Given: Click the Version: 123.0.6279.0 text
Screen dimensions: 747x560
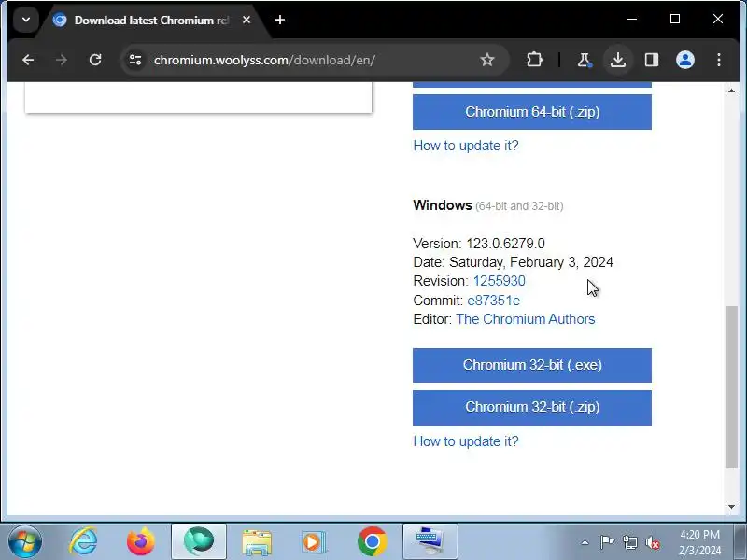Looking at the screenshot, I should [x=479, y=244].
